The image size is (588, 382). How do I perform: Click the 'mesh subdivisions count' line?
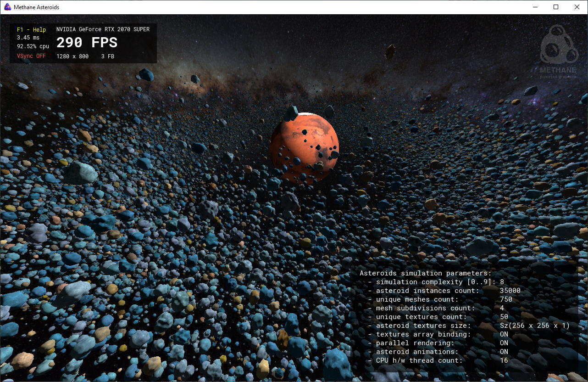pyautogui.click(x=436, y=308)
